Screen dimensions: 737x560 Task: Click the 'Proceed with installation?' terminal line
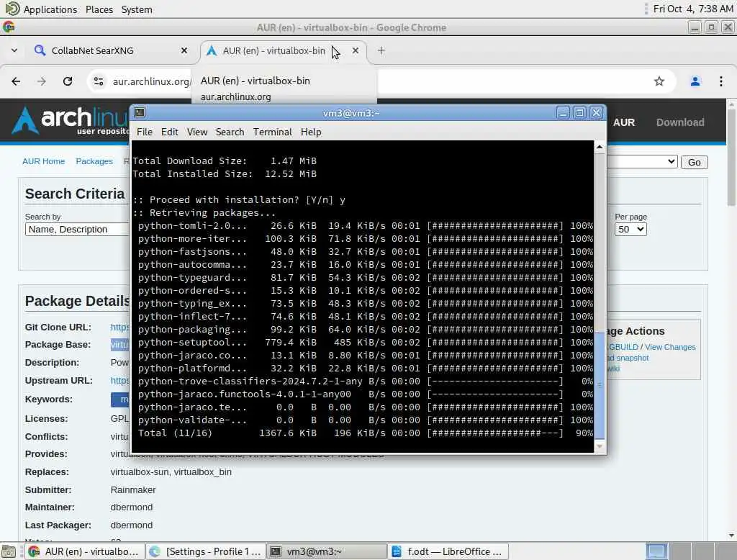coord(239,200)
